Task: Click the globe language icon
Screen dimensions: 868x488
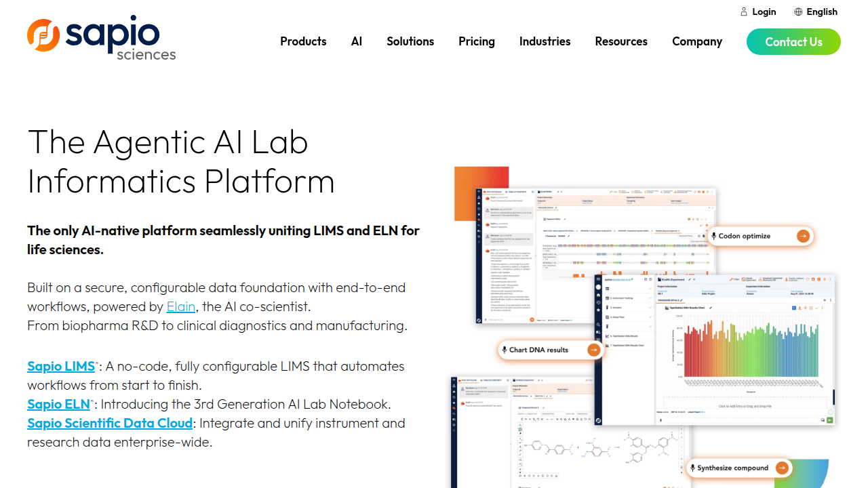Action: (x=798, y=12)
